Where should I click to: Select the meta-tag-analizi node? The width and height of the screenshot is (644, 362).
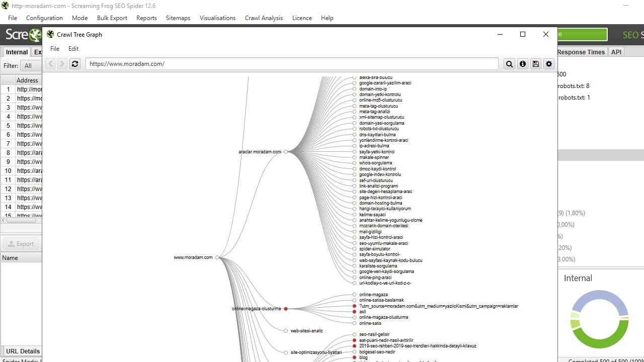[355, 112]
